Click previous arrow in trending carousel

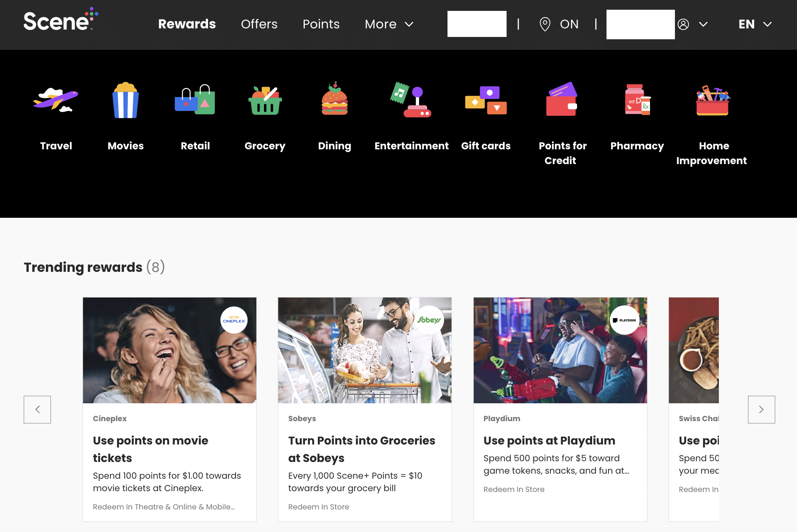pos(37,409)
